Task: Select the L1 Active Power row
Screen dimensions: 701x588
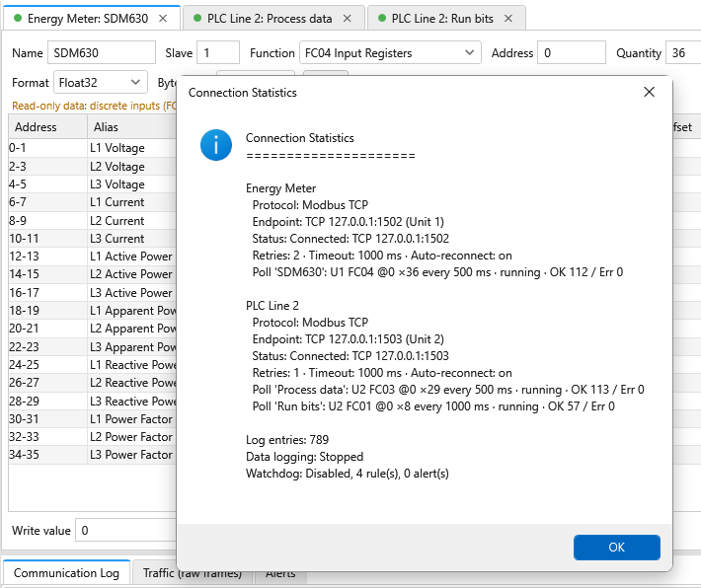Action: 93,257
